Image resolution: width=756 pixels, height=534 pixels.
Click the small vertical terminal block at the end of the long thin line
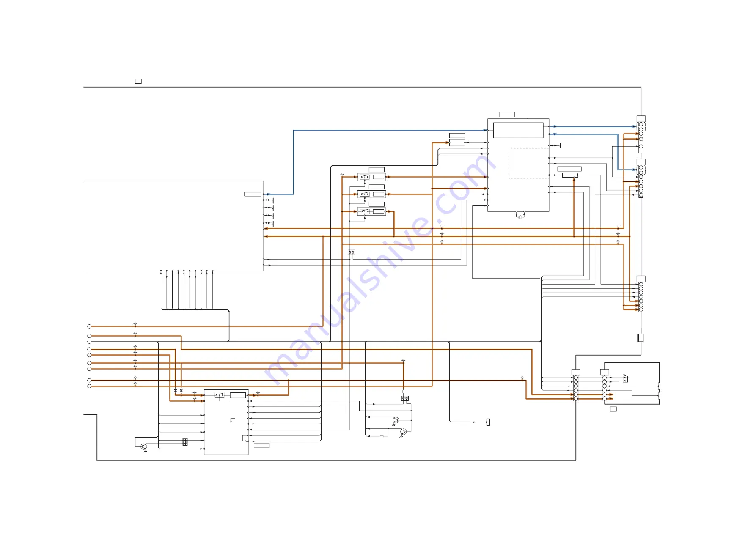[x=488, y=422]
